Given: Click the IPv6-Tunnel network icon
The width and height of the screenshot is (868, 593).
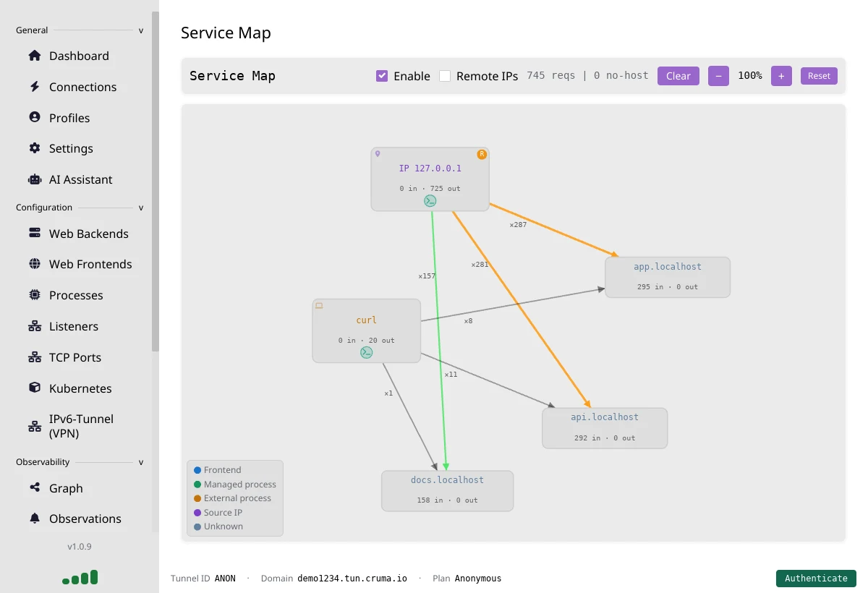Looking at the screenshot, I should click(34, 426).
